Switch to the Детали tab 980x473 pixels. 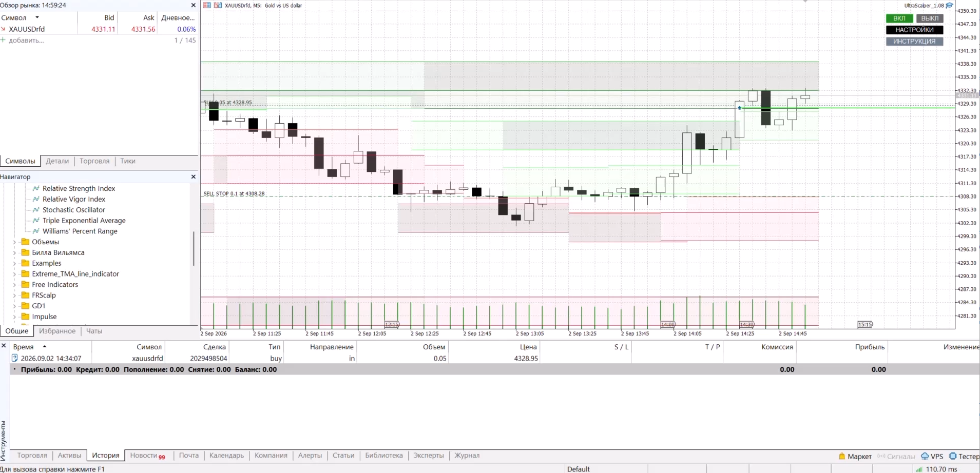click(x=57, y=161)
